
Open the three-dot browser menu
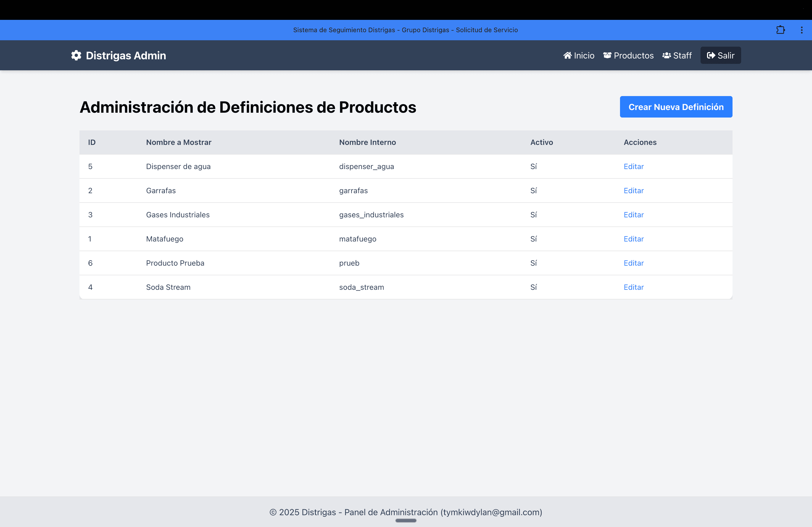coord(802,30)
